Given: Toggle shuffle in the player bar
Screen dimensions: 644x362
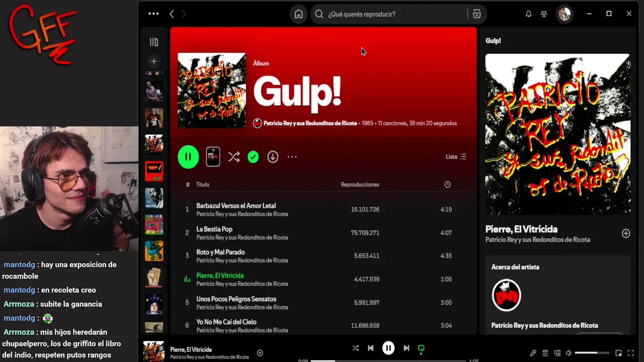Looking at the screenshot, I should (356, 348).
